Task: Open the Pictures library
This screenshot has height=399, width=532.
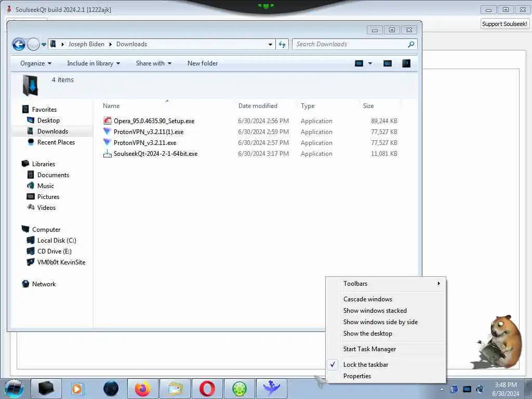Action: click(48, 197)
